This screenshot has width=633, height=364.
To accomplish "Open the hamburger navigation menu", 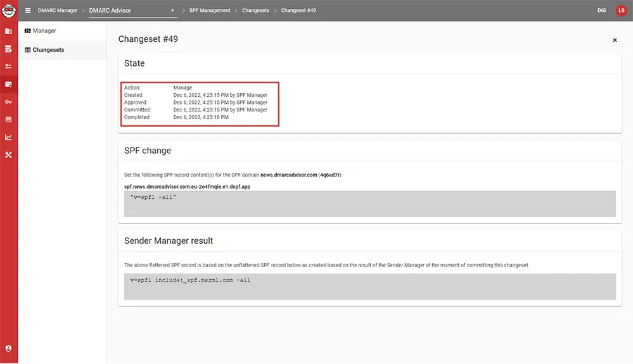I will pyautogui.click(x=28, y=11).
